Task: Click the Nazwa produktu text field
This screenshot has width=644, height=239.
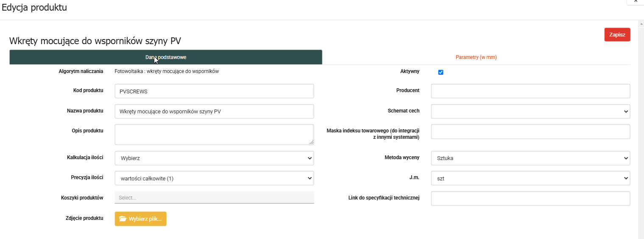Action: 214,112
